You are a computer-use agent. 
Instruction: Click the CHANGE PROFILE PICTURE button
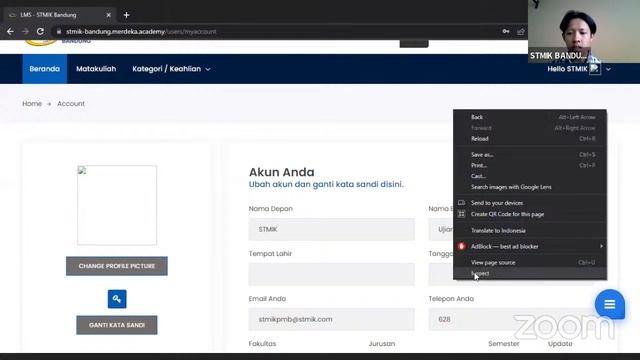point(117,266)
